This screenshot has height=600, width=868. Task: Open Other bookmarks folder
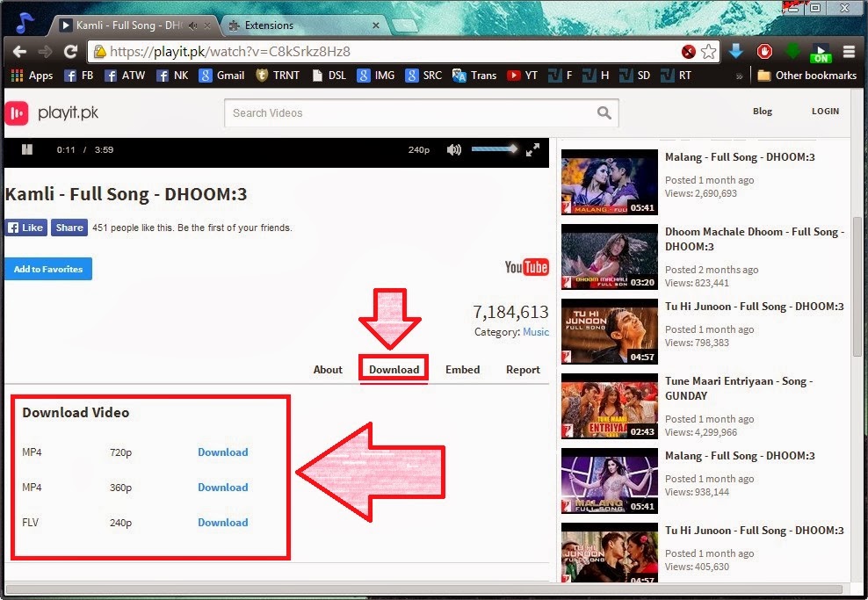[x=807, y=76]
